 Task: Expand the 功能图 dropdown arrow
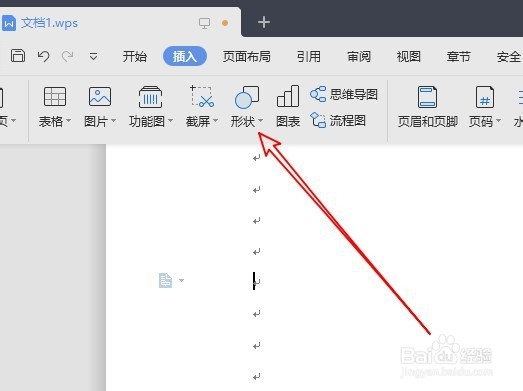171,120
